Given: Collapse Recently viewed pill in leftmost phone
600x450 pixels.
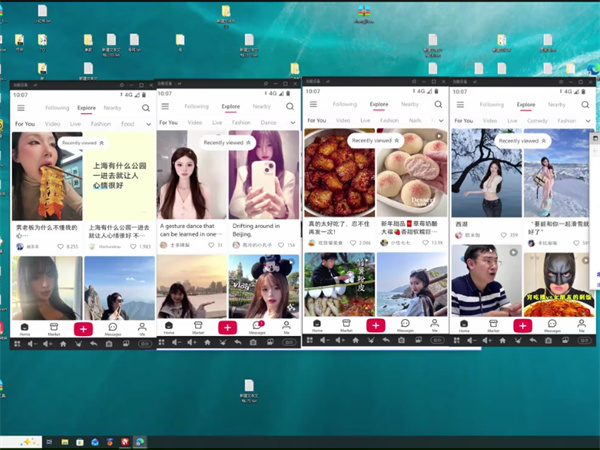Looking at the screenshot, I should [83, 143].
